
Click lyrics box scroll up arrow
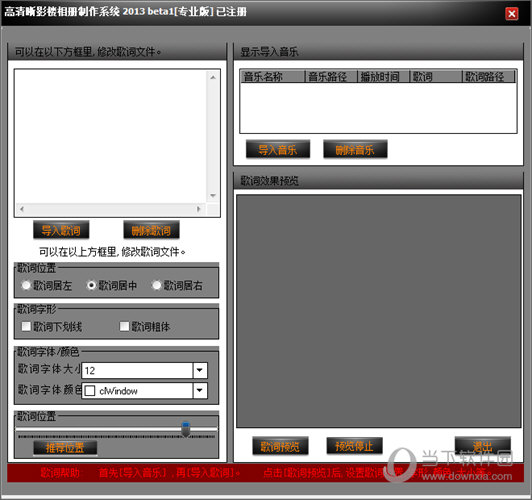(213, 78)
